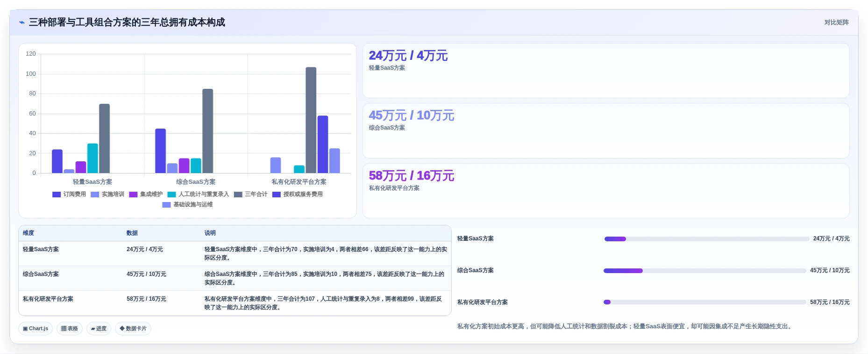This screenshot has width=868, height=354.
Task: Click the explanation mentioning 两者相差99
Action: (323, 303)
